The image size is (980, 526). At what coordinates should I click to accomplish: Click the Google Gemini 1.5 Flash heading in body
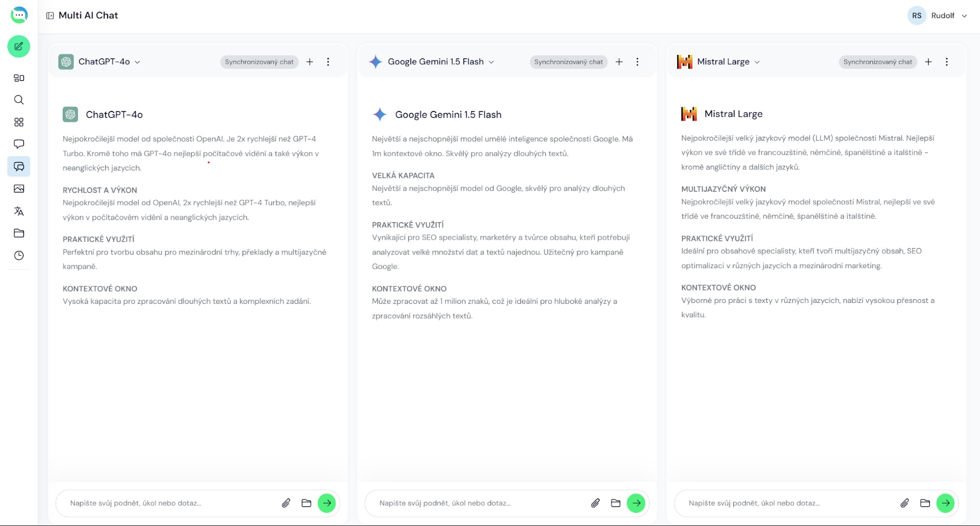tap(448, 115)
